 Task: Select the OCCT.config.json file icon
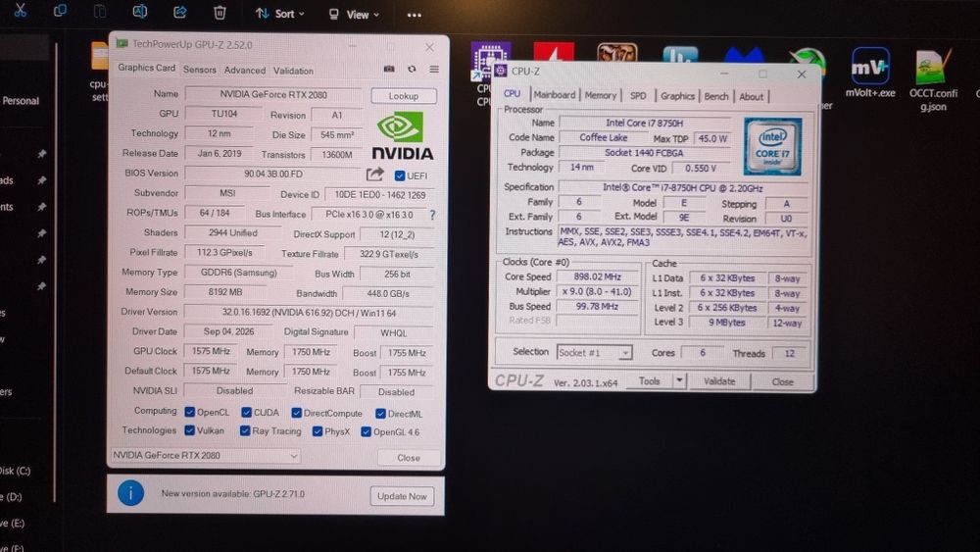933,80
